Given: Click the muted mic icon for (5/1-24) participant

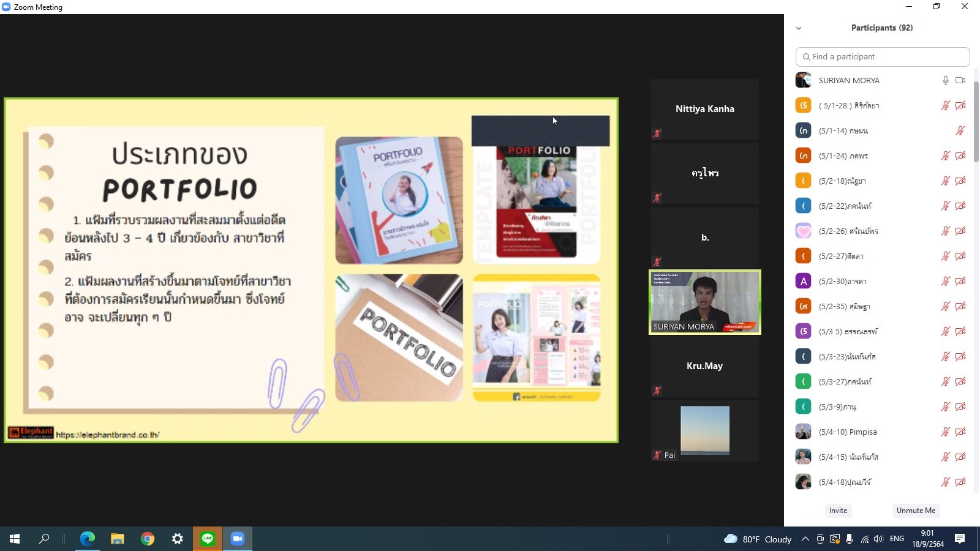Looking at the screenshot, I should pyautogui.click(x=946, y=156).
